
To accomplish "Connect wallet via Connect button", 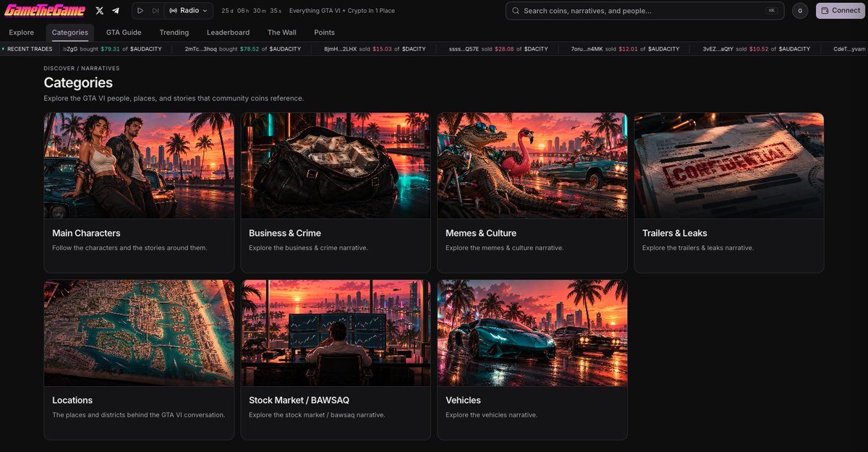I will pos(840,11).
